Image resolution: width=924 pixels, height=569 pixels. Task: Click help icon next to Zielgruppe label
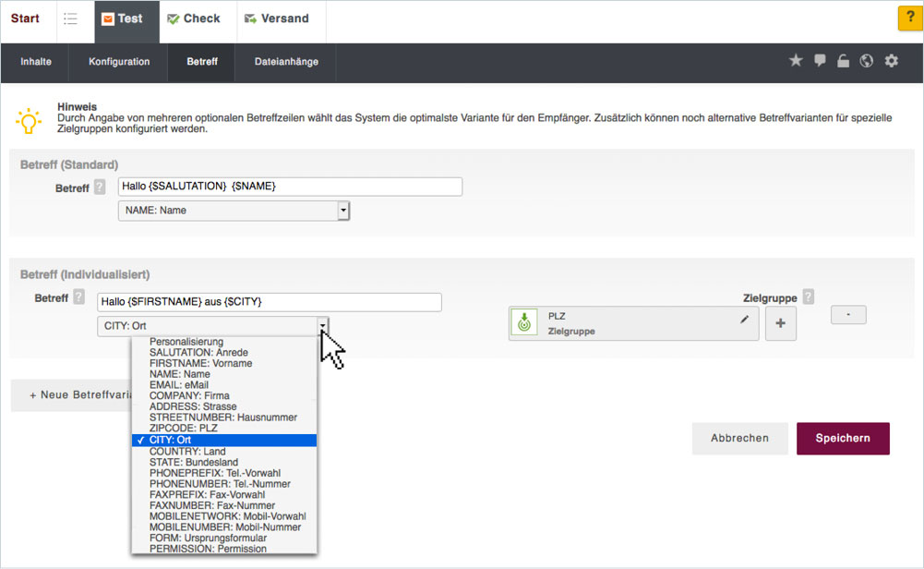pyautogui.click(x=809, y=297)
